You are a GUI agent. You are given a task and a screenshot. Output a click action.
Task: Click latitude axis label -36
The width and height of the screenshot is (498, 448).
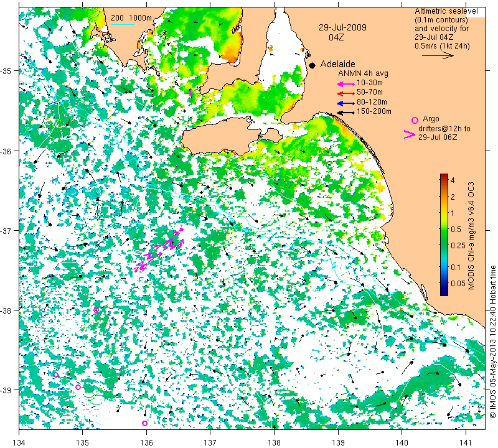tap(6, 151)
